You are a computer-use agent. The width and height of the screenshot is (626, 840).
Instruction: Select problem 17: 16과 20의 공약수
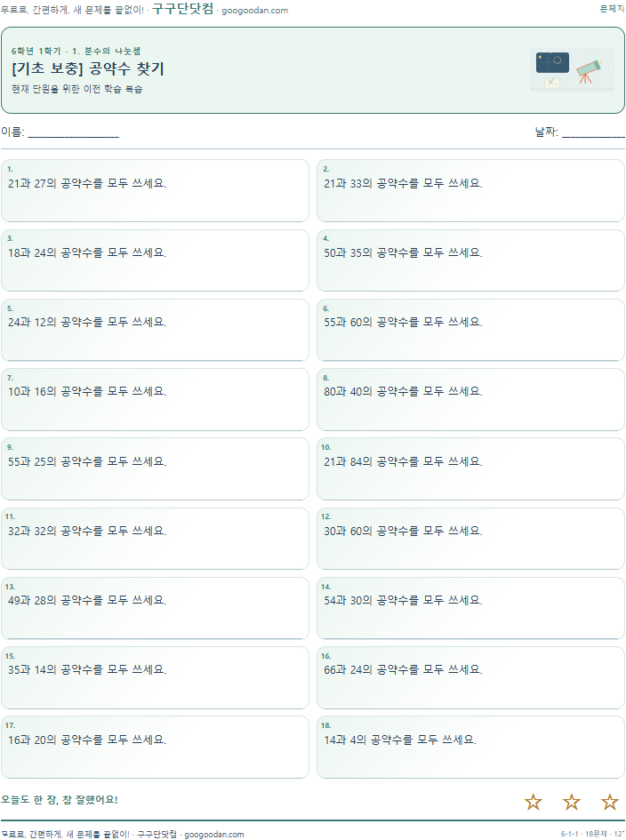[155, 747]
